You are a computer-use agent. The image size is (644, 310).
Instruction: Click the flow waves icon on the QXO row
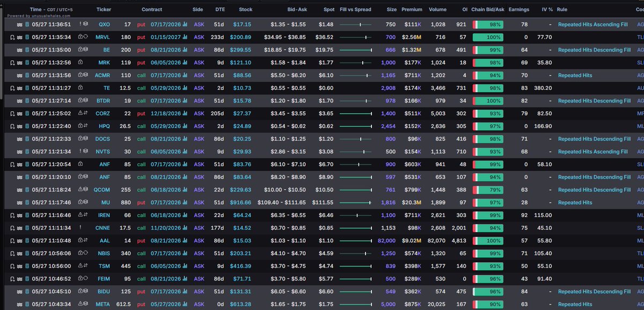[19, 24]
